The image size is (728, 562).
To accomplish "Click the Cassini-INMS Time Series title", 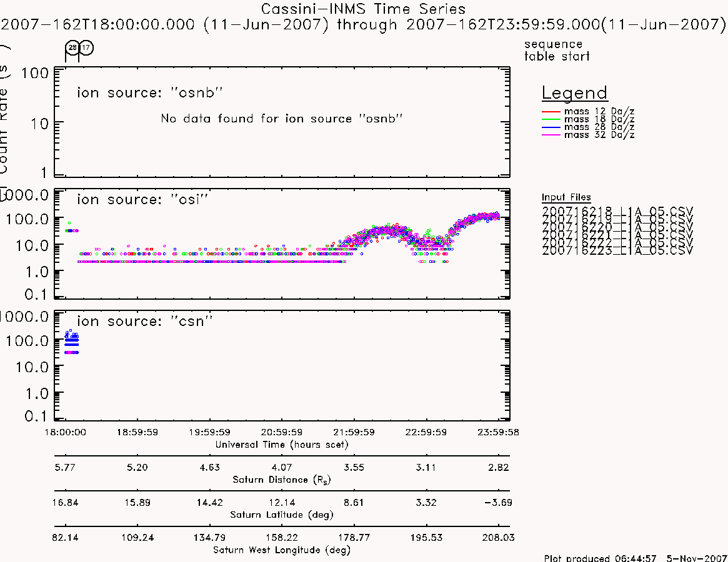I will click(363, 9).
